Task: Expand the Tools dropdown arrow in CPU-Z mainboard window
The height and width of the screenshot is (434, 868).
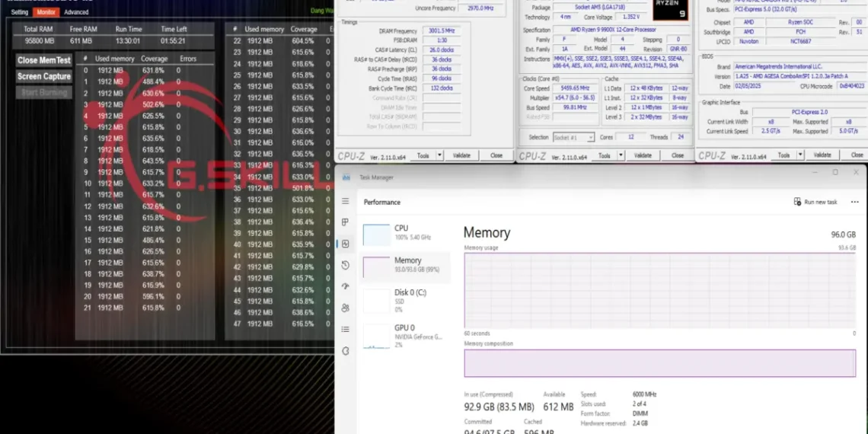Action: pyautogui.click(x=800, y=155)
